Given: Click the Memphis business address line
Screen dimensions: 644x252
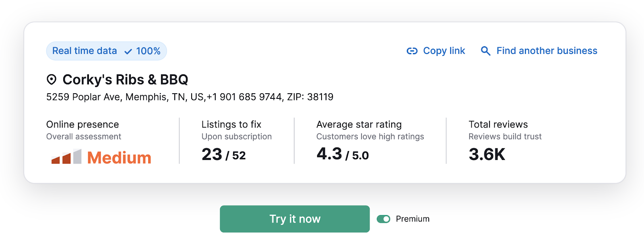Looking at the screenshot, I should 190,97.
